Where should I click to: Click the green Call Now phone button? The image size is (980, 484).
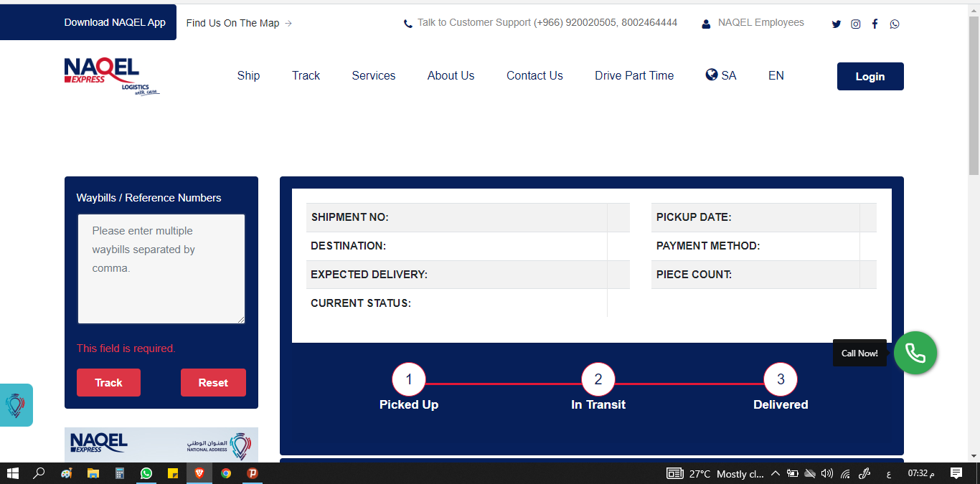[x=915, y=353]
